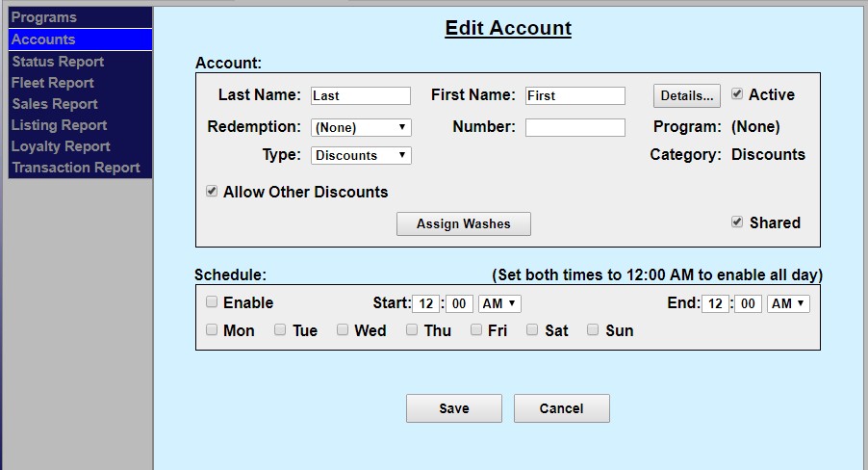The image size is (868, 470).
Task: Go to Fleet Report
Action: 53,83
